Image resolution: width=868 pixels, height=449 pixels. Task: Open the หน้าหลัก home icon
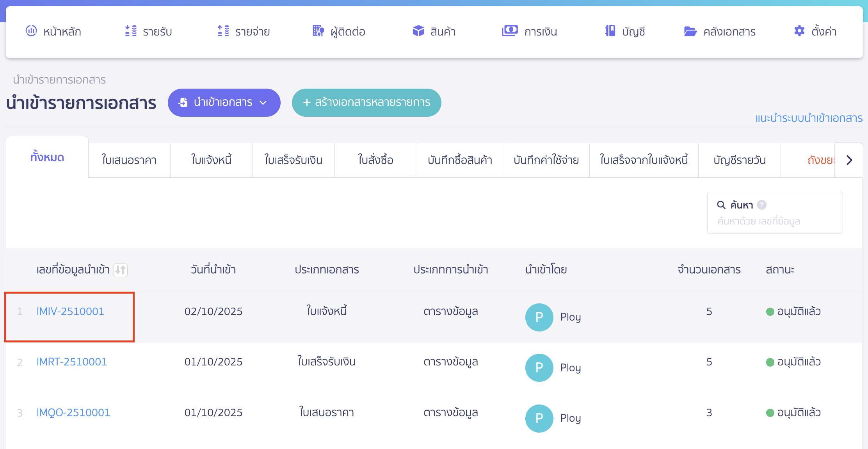[31, 31]
